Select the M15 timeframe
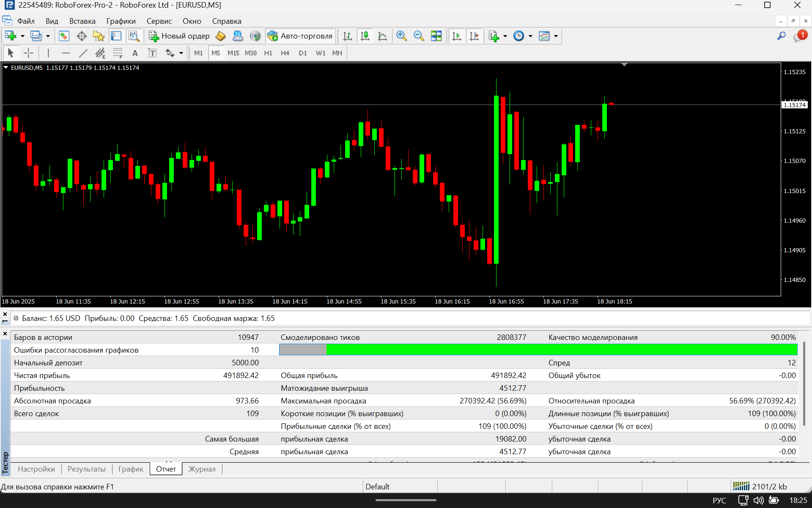This screenshot has width=812, height=508. tap(233, 53)
